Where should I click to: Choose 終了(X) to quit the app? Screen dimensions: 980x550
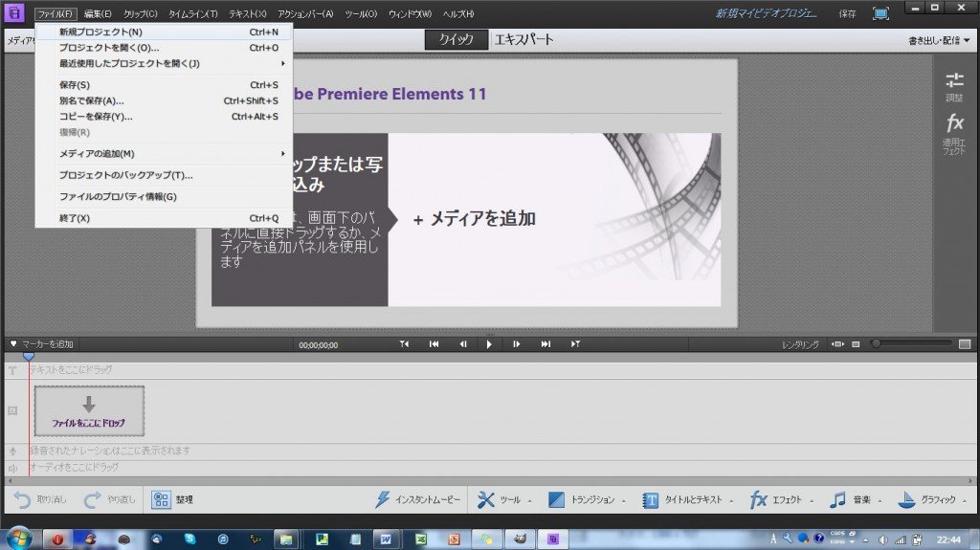[164, 218]
